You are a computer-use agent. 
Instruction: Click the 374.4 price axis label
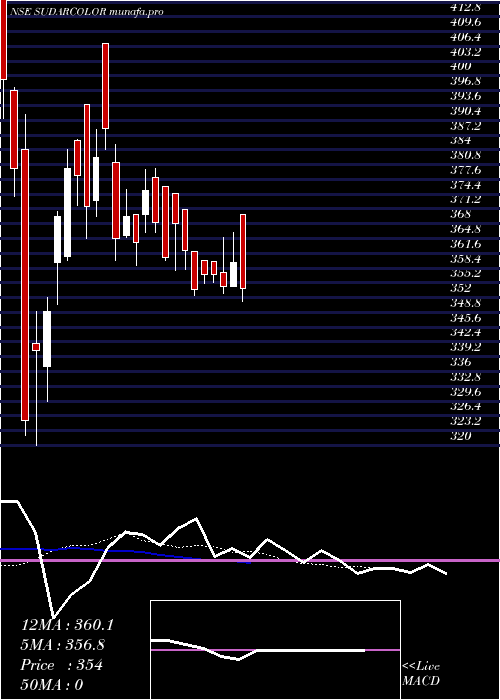click(465, 184)
